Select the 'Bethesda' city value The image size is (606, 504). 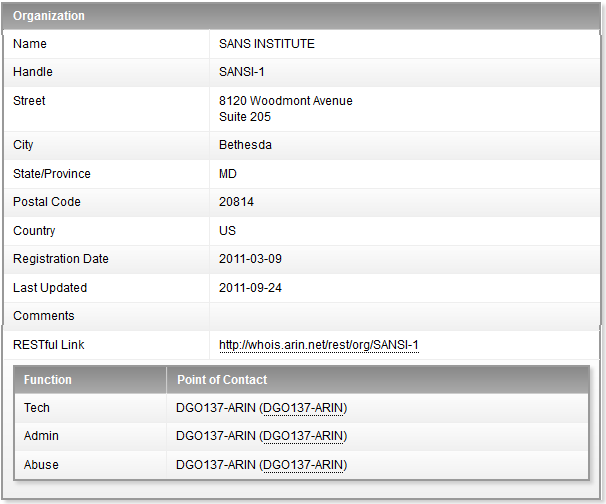[245, 145]
